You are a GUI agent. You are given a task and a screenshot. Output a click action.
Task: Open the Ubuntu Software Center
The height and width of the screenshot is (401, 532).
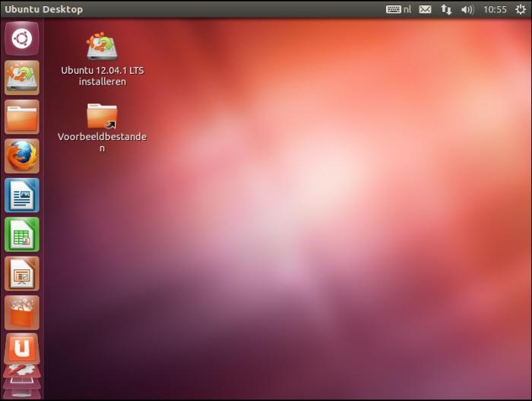click(22, 313)
